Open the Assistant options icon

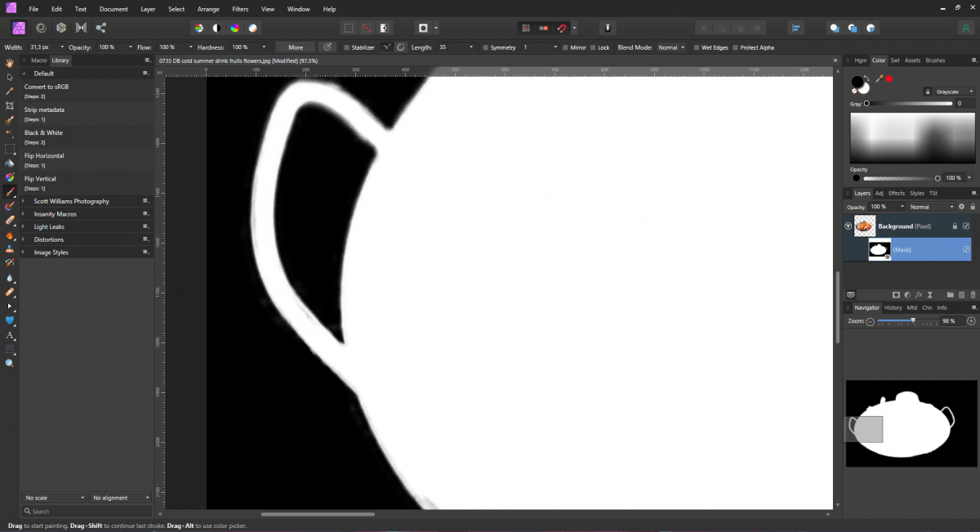(607, 28)
